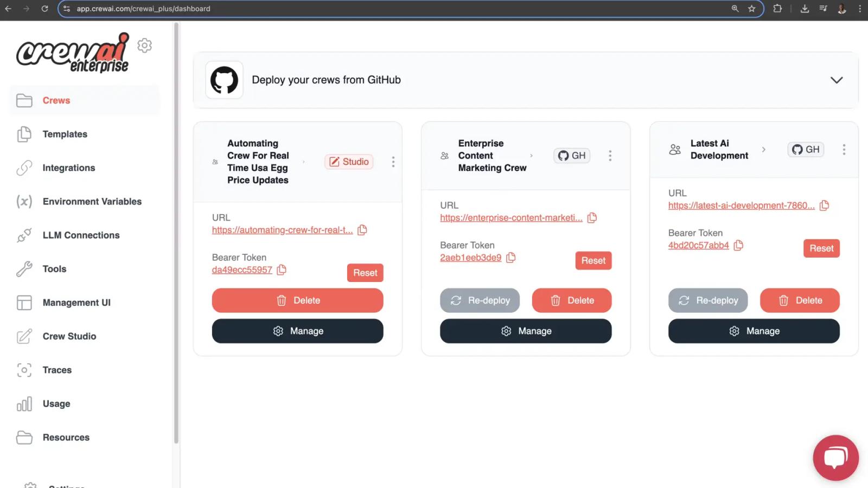Viewport: 868px width, 488px height.
Task: Open the media control icon in browser toolbar
Action: 823,9
